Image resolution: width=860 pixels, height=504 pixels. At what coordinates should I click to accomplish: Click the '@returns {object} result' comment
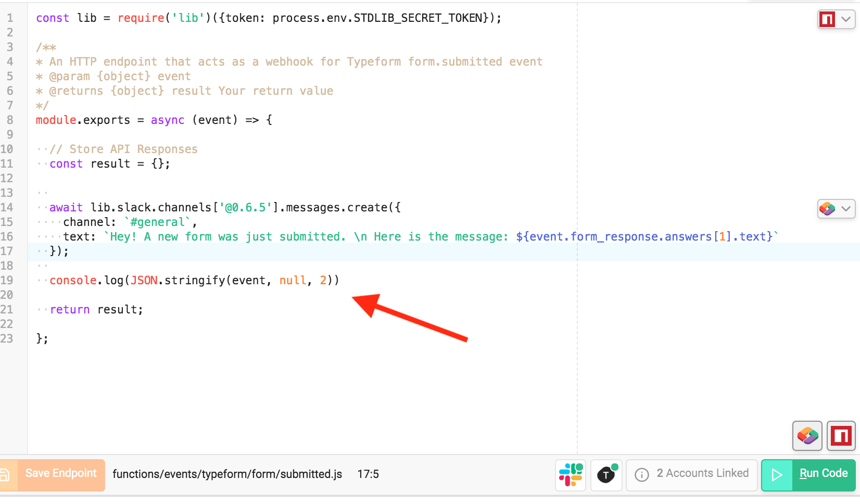pos(130,91)
